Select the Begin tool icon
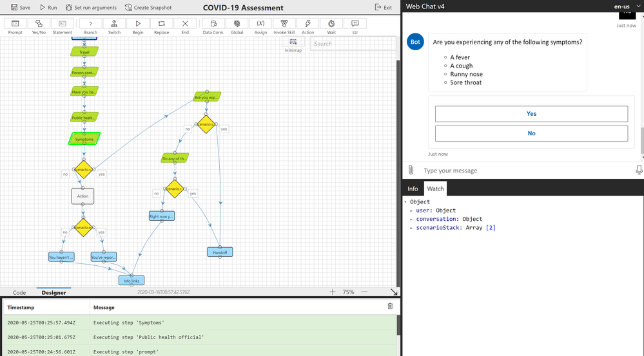This screenshot has width=644, height=356. (138, 24)
